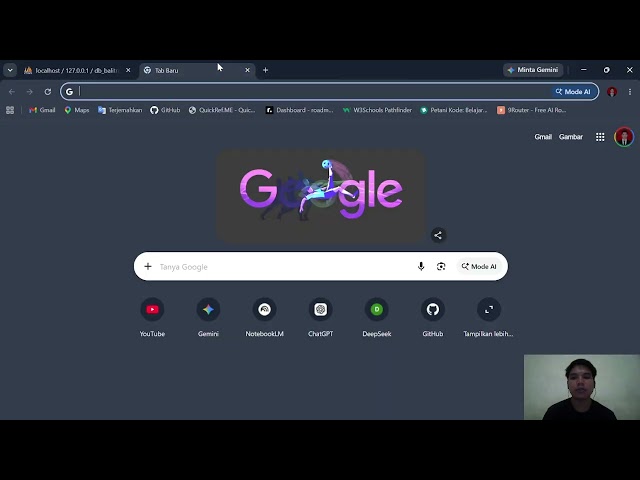Start voice search with microphone icon
Screen dimensions: 640x480
(421, 267)
